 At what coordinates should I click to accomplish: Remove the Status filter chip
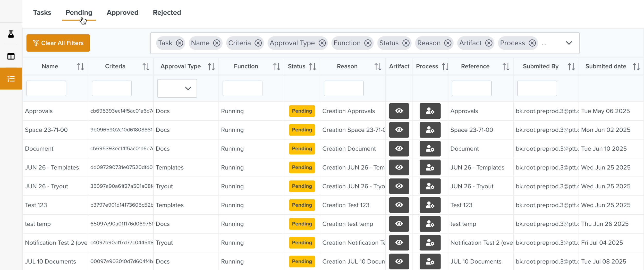406,43
